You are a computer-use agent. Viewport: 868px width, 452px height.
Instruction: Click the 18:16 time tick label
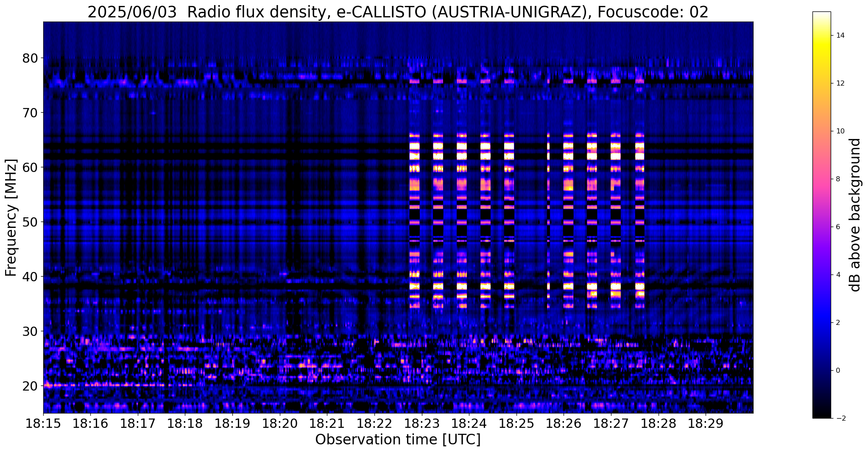coord(90,424)
